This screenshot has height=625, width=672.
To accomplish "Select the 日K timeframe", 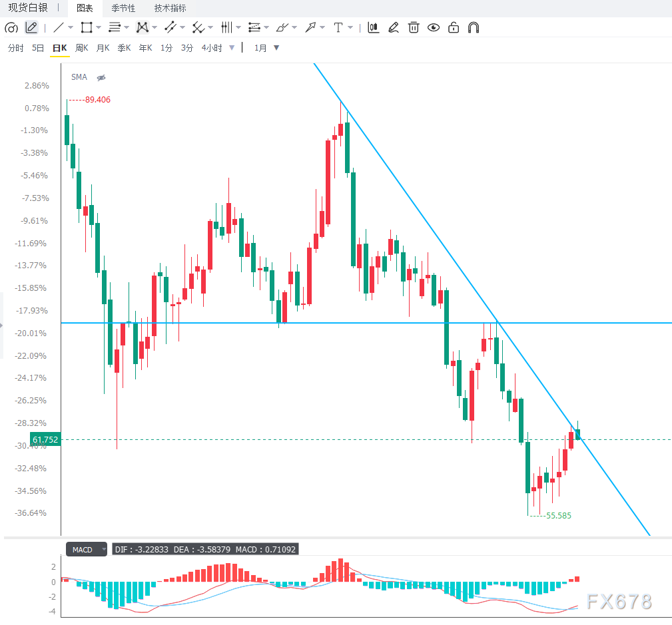I will (59, 48).
